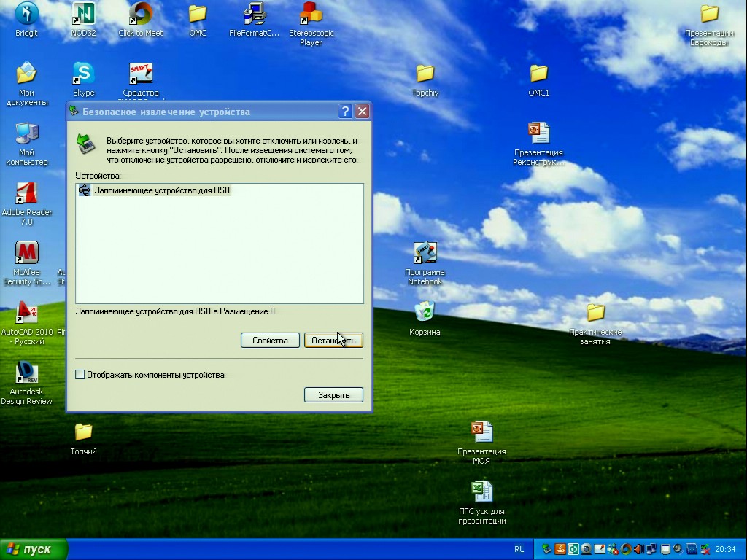Click the webcam tray icon
This screenshot has width=747, height=560.
pyautogui.click(x=586, y=550)
